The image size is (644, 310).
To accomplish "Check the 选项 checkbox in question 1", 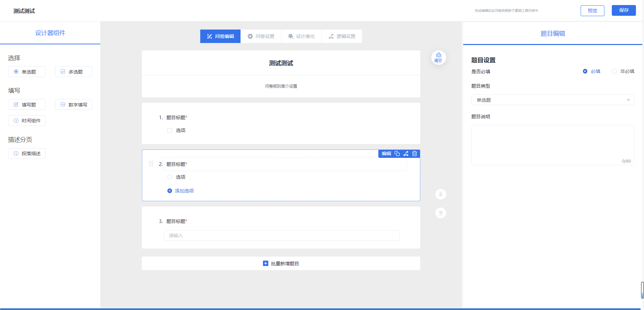I will [170, 131].
